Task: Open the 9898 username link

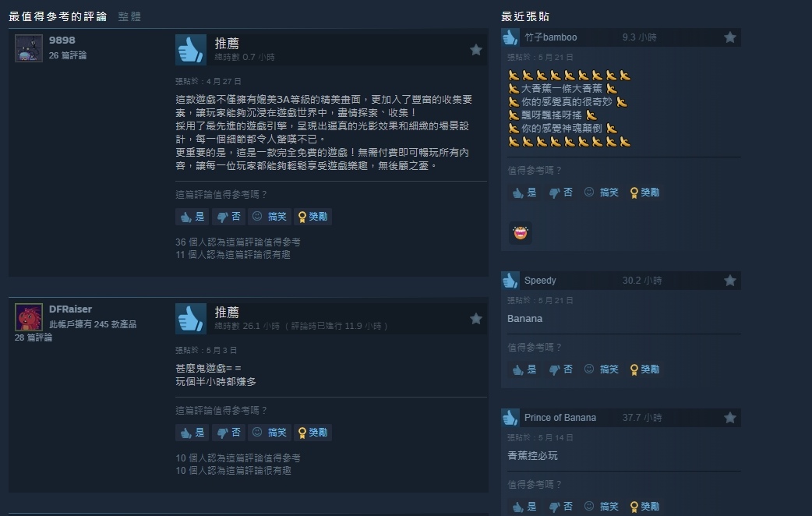Action: pos(62,41)
